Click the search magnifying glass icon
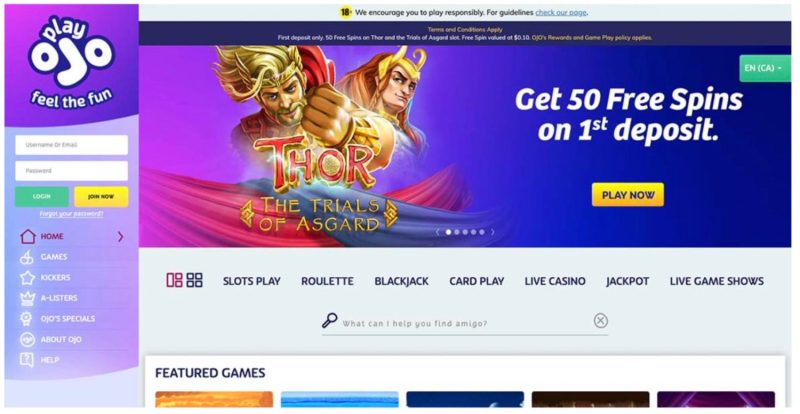The width and height of the screenshot is (800, 414). [x=330, y=321]
